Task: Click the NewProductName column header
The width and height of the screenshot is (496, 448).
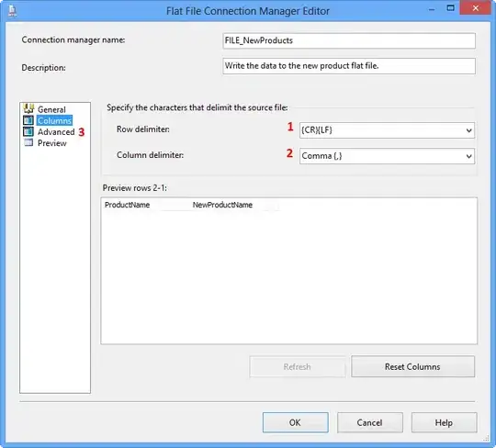Action: tap(222, 205)
